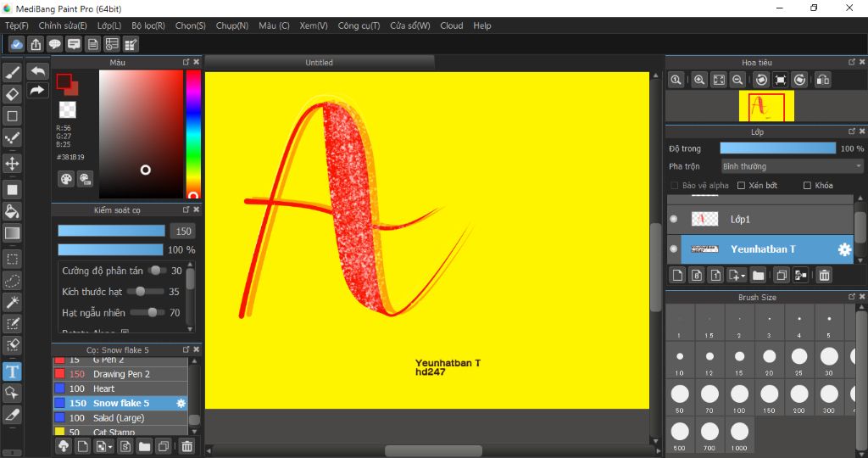Select the transparent color swatch
The width and height of the screenshot is (868, 458).
coord(68,109)
